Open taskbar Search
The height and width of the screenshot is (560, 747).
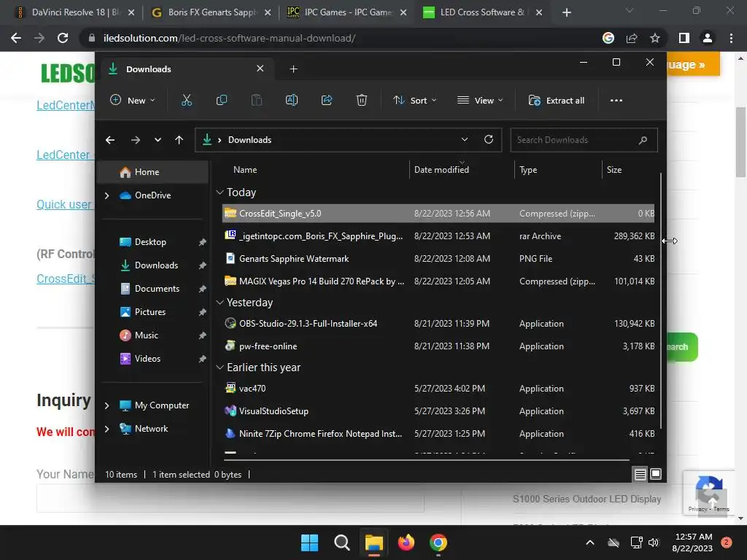pos(341,542)
